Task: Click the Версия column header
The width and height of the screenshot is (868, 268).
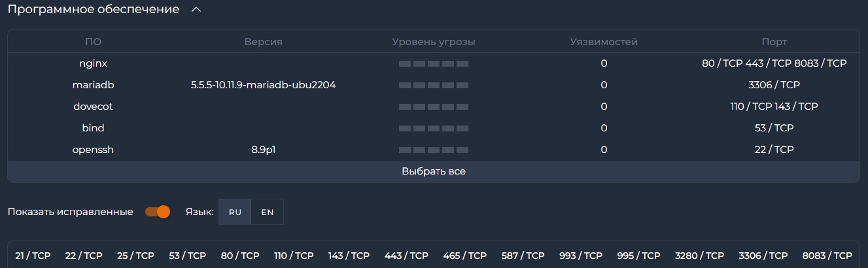Action: coord(263,42)
